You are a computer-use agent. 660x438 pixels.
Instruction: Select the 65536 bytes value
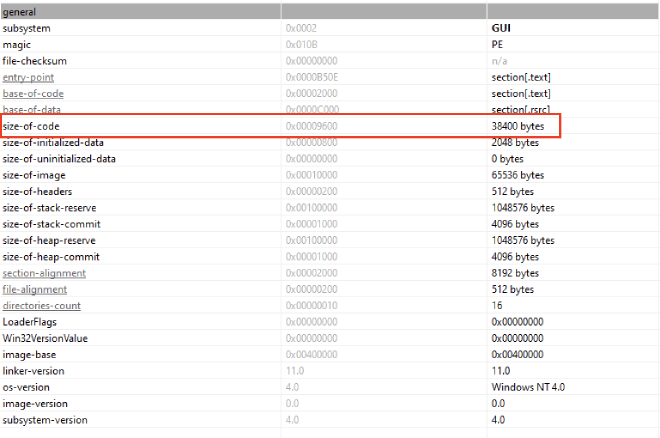tap(516, 175)
